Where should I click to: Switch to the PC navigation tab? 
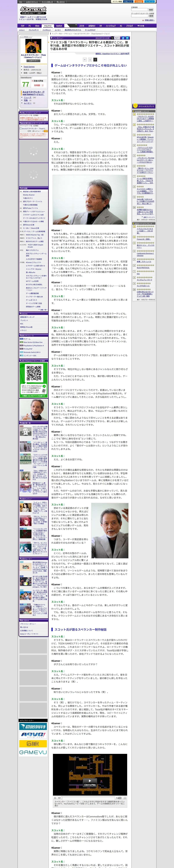[30, 26]
